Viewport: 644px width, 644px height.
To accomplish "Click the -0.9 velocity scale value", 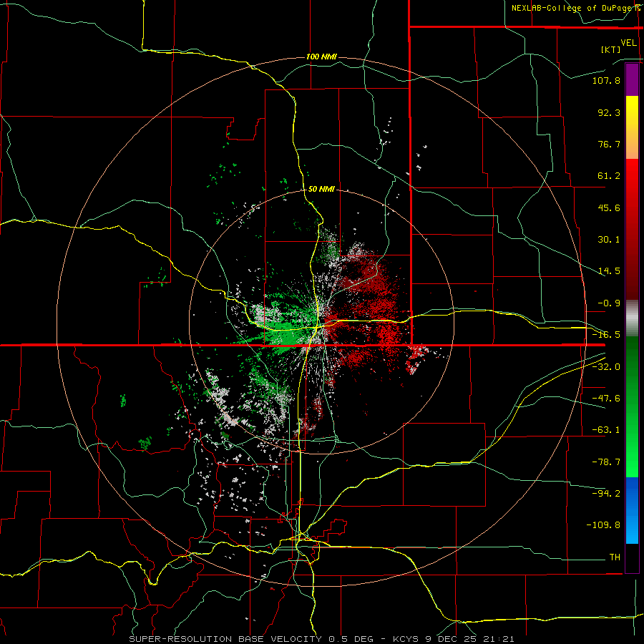I will pyautogui.click(x=609, y=303).
